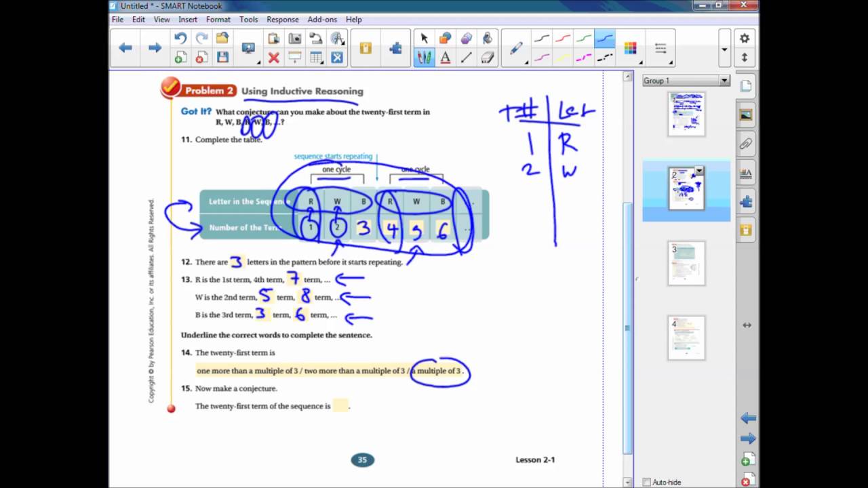The width and height of the screenshot is (868, 488).
Task: Choose the purple pen style
Action: click(x=542, y=58)
